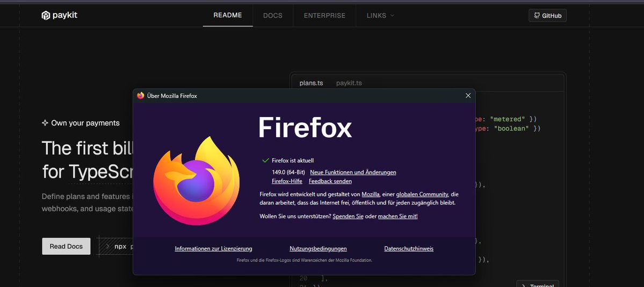Open the ENTERPRISE page
Viewport: 644px width, 287px height.
pyautogui.click(x=324, y=16)
